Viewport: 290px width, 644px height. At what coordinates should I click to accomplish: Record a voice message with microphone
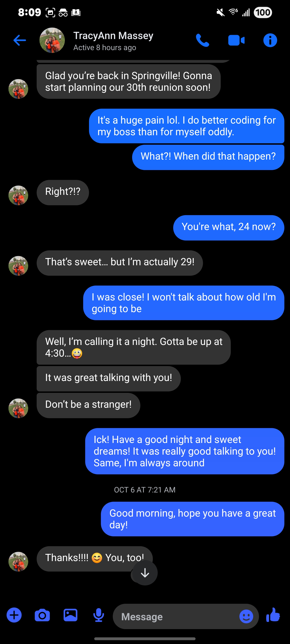pos(99,615)
